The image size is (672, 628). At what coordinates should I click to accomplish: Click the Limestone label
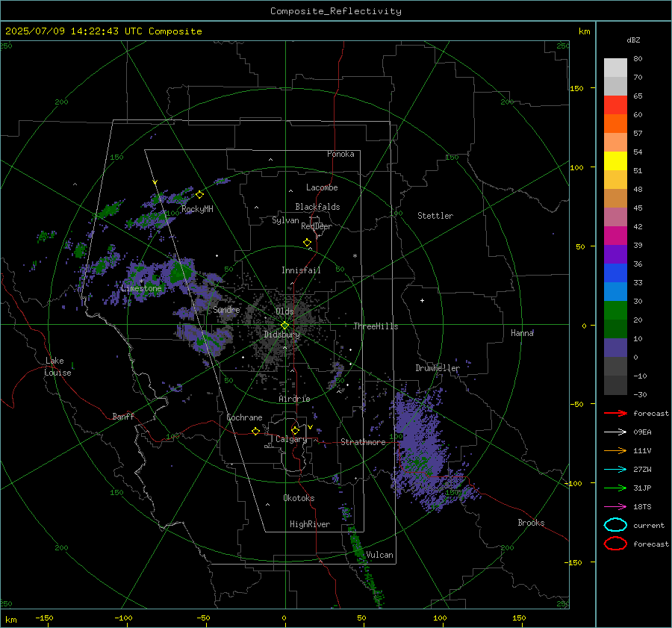(x=141, y=288)
